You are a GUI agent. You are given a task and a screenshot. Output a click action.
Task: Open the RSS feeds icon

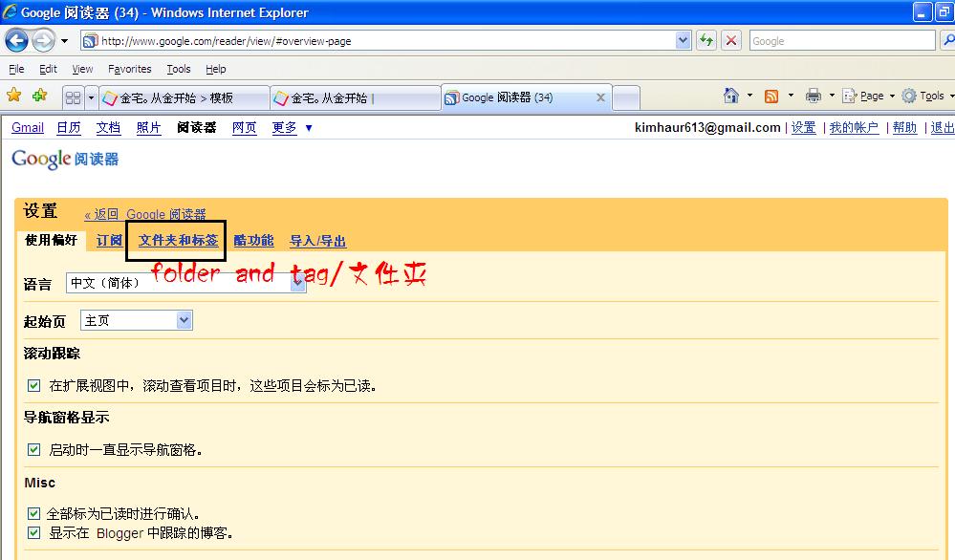coord(771,96)
